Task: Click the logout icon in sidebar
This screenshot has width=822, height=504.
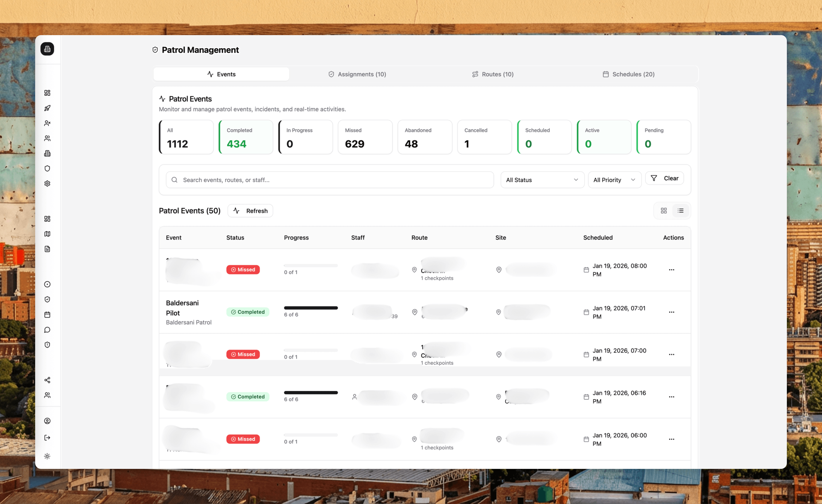Action: point(47,438)
